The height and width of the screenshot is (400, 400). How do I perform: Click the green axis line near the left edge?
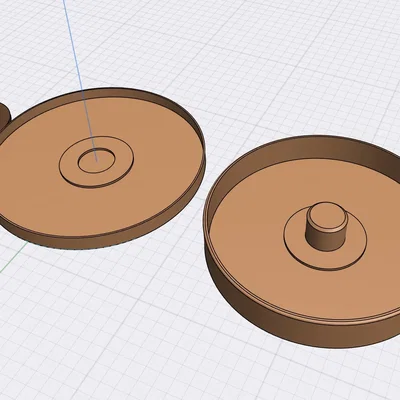pos(13,256)
